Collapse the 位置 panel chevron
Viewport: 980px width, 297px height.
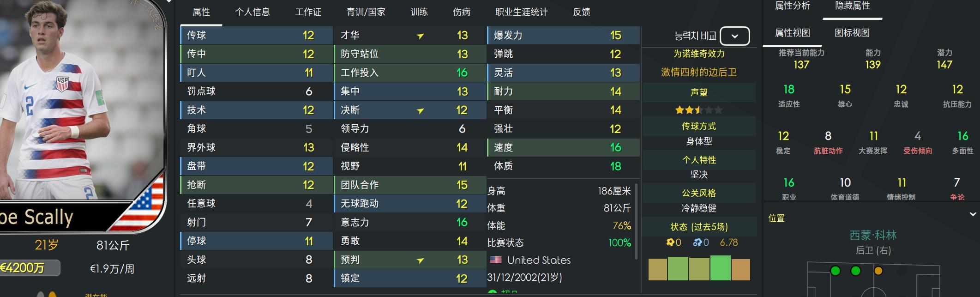[x=973, y=214]
